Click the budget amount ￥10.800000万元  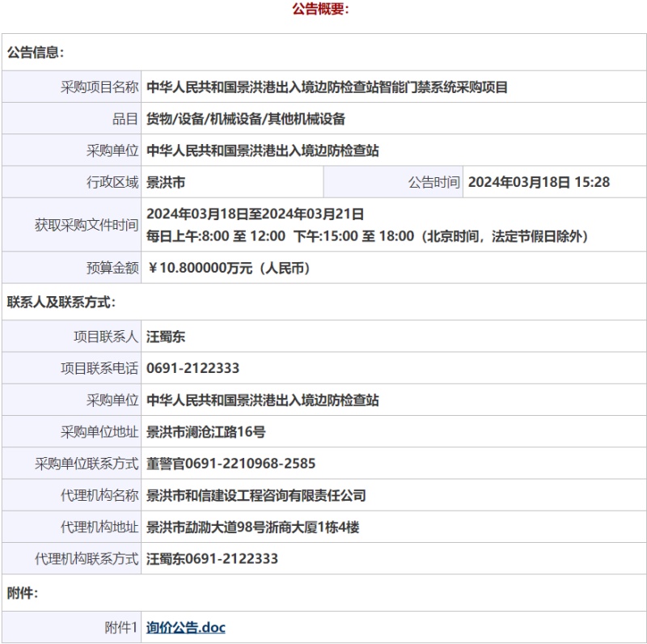point(229,268)
